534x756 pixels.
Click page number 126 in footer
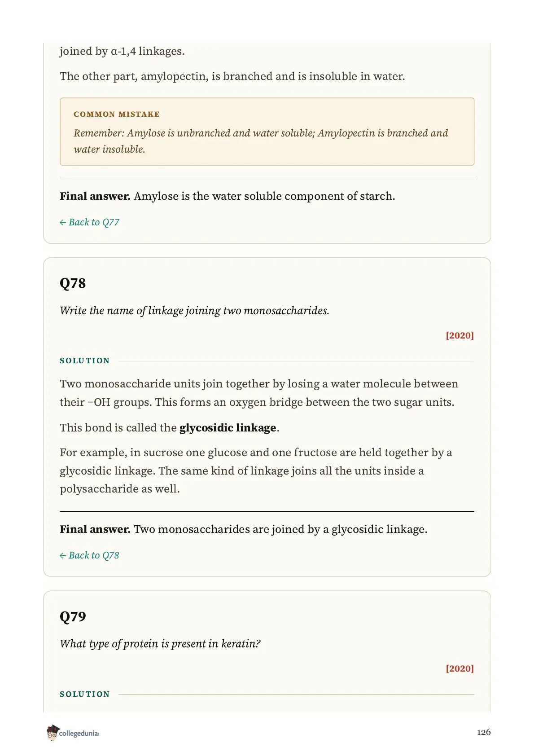[x=483, y=732]
